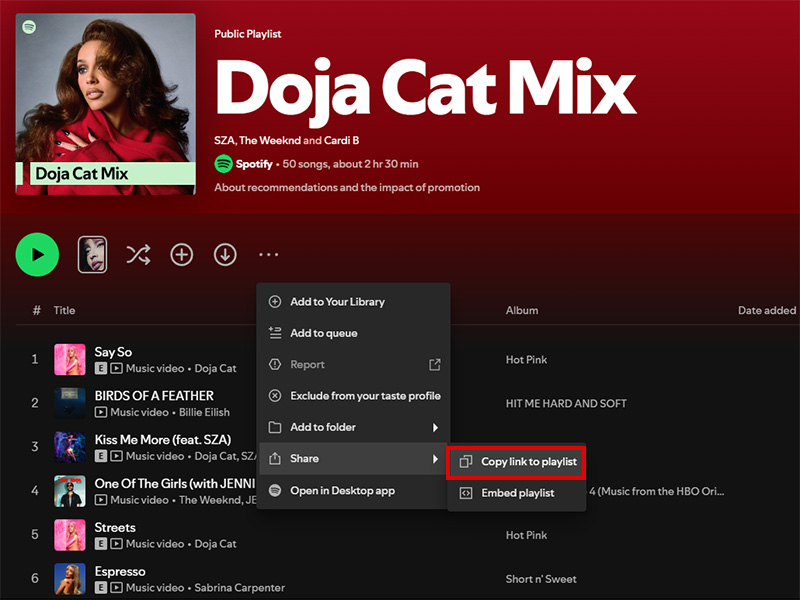
Task: Click the plus icon beside Add to Your Library
Action: (275, 302)
